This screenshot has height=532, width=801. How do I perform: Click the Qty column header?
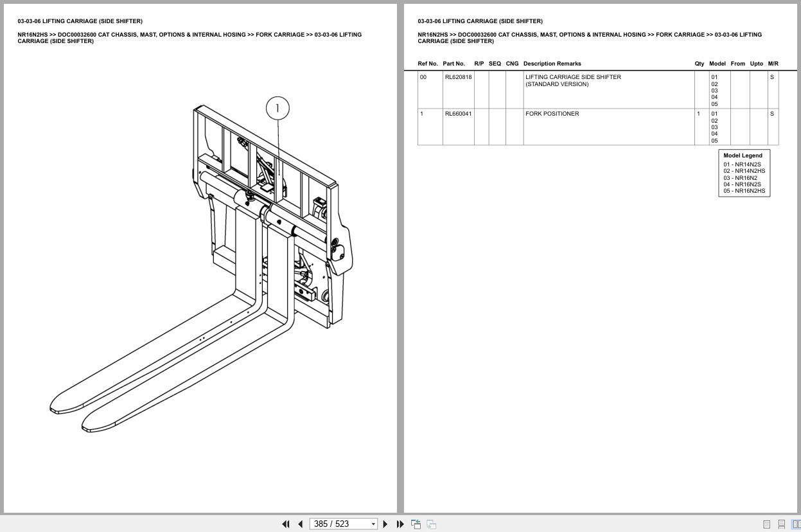[700, 64]
